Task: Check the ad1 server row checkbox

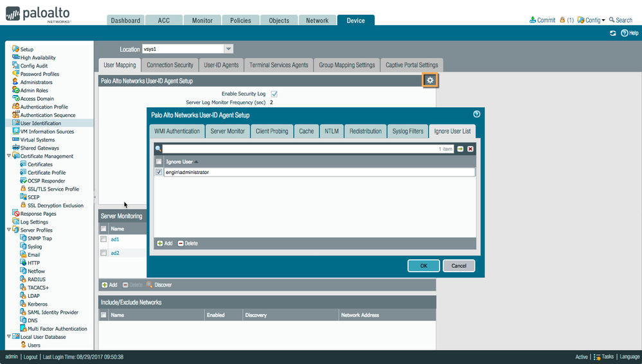Action: tap(103, 239)
